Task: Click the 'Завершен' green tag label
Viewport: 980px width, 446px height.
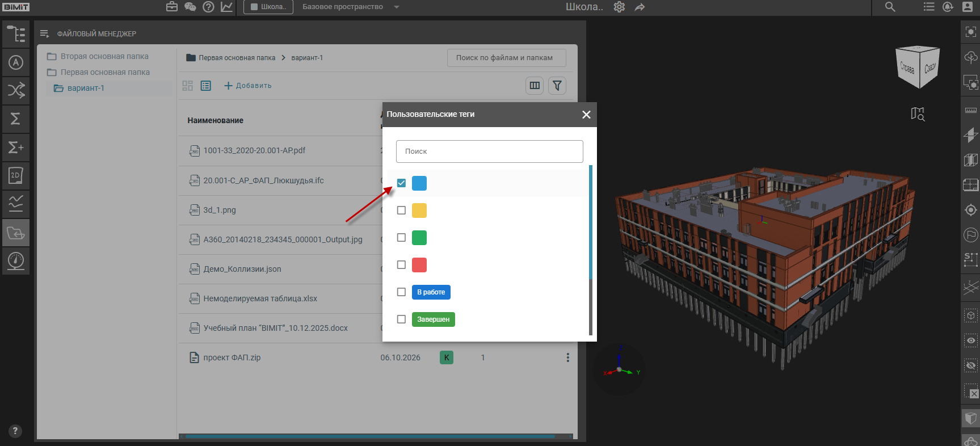Action: (434, 319)
